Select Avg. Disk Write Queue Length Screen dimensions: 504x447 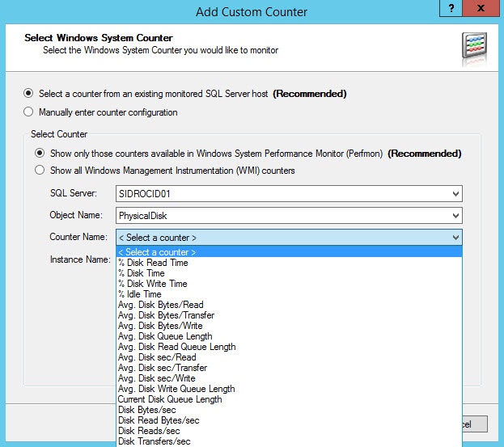click(x=289, y=389)
